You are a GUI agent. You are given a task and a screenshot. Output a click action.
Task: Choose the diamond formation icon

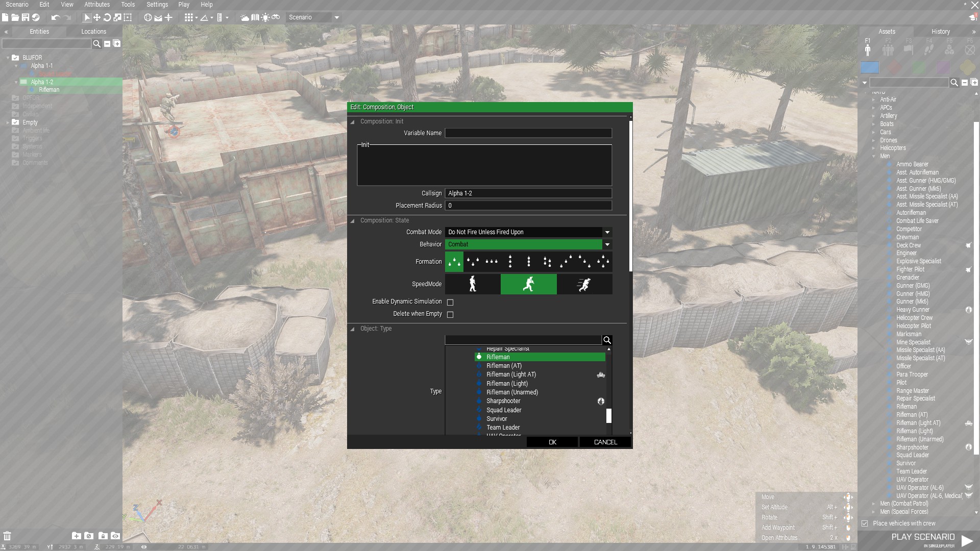tap(603, 262)
